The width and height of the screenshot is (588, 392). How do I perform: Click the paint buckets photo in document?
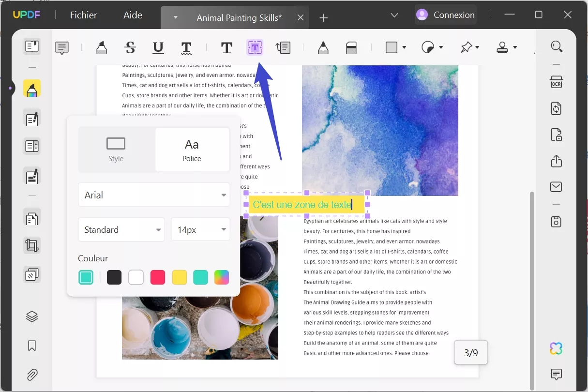(200, 288)
